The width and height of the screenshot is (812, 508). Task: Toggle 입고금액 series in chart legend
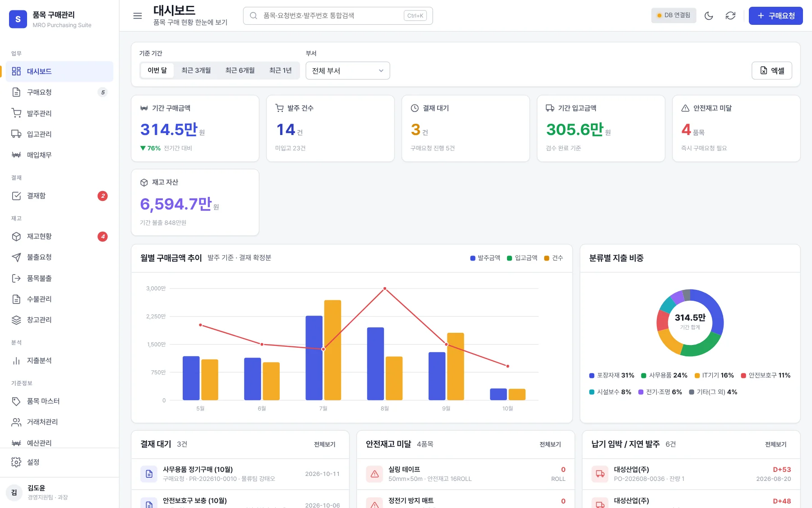coord(522,258)
